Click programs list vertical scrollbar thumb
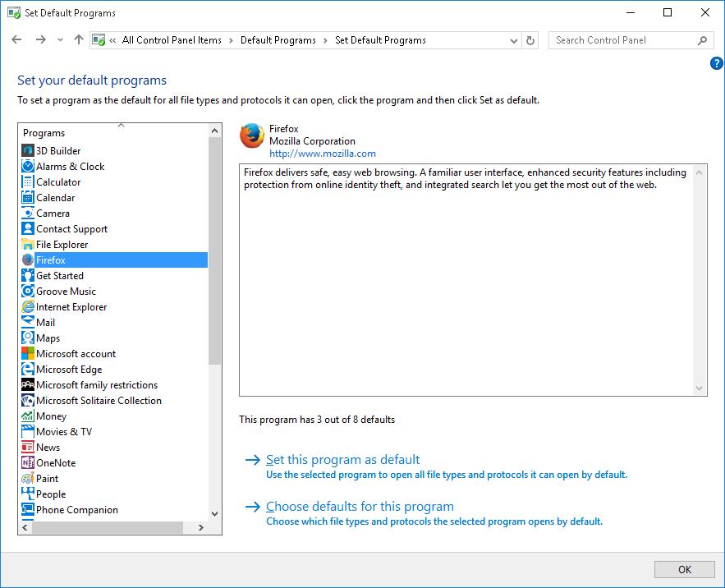Viewport: 725px width, 588px height. click(x=214, y=250)
